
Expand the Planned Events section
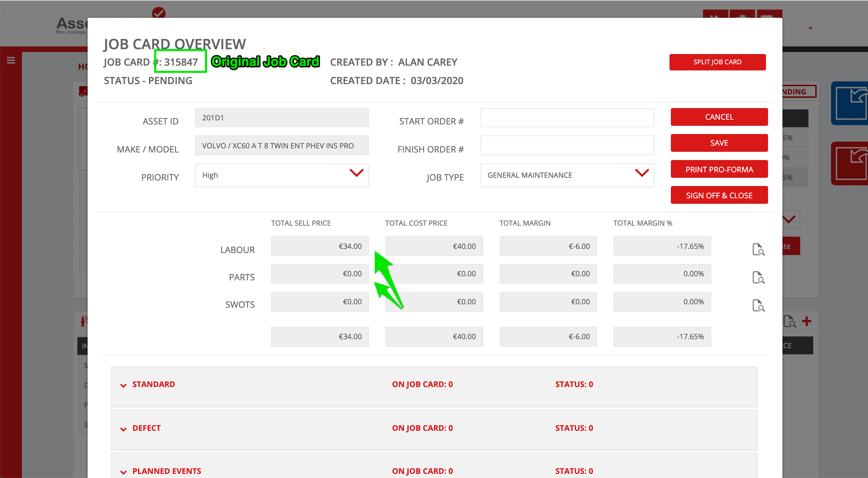(x=123, y=472)
